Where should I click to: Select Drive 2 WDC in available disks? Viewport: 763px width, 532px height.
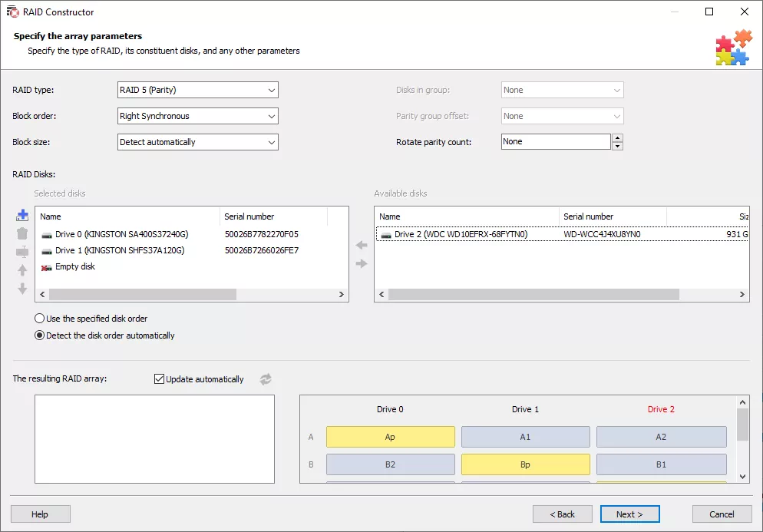(461, 234)
